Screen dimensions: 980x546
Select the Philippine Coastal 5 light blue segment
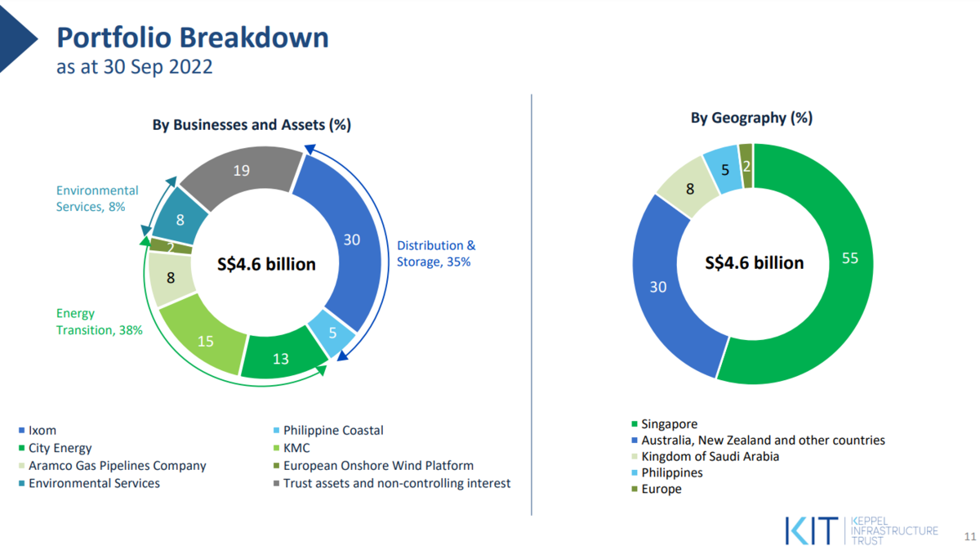(x=333, y=333)
